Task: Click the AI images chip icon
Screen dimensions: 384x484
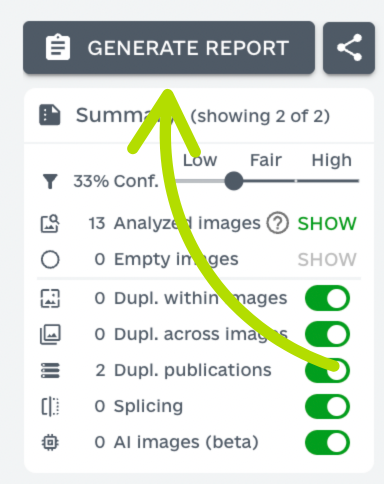Action: pyautogui.click(x=50, y=442)
